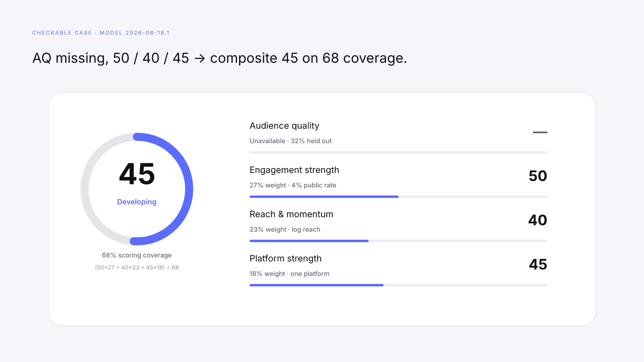Click the headline 'AQ missing, 50 / 40 / 45'

point(111,58)
